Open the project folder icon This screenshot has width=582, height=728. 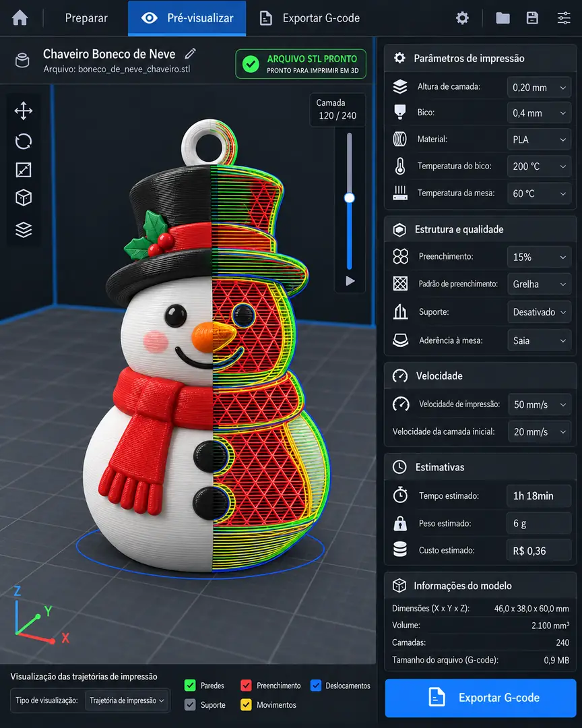(x=503, y=18)
